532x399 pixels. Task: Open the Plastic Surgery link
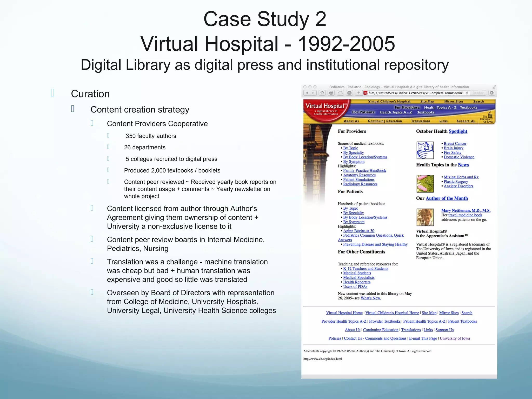(x=456, y=182)
